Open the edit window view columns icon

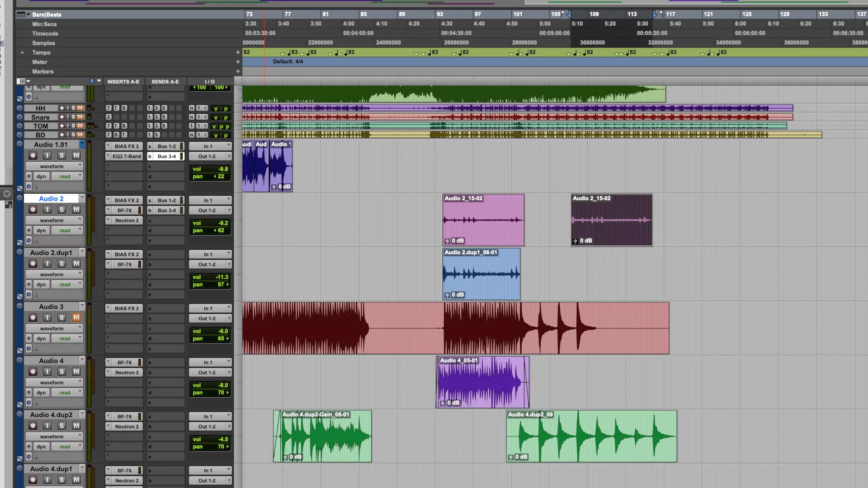coord(21,81)
